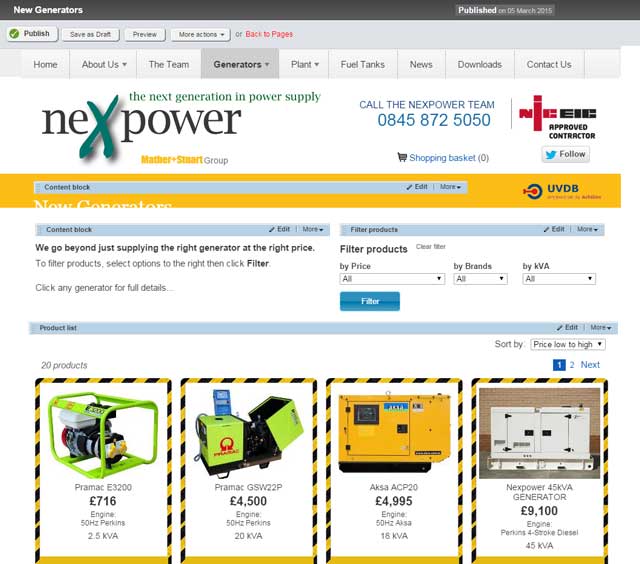640x564 pixels.
Task: Open the Pramac E3200 generator image
Action: coord(103,434)
